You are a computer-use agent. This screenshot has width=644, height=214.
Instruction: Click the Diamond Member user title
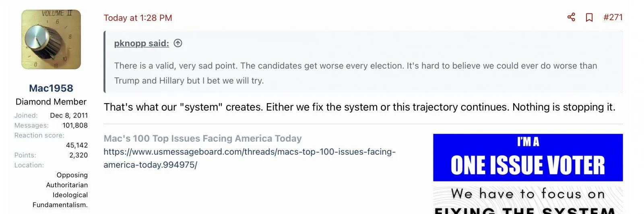coord(51,102)
